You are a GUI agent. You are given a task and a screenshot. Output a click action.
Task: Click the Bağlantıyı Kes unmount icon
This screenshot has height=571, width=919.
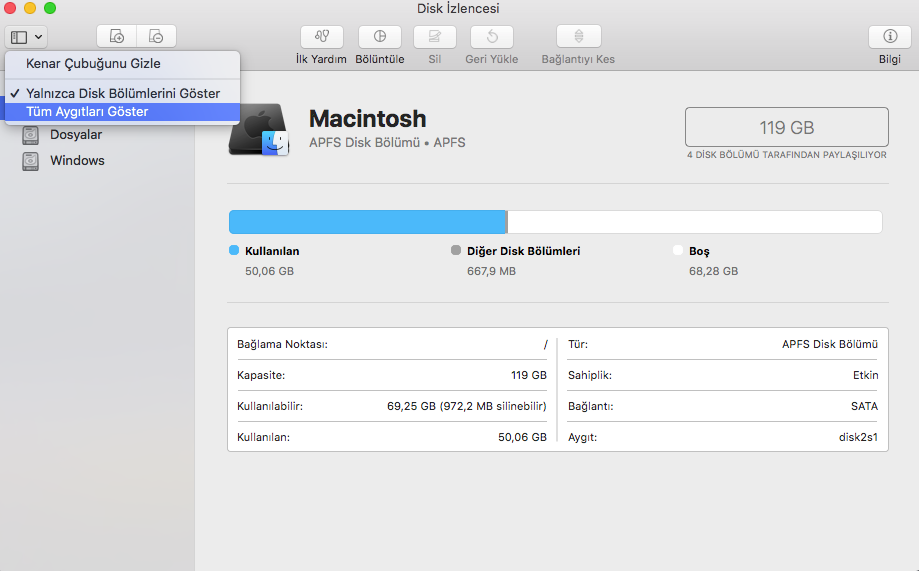pyautogui.click(x=578, y=37)
